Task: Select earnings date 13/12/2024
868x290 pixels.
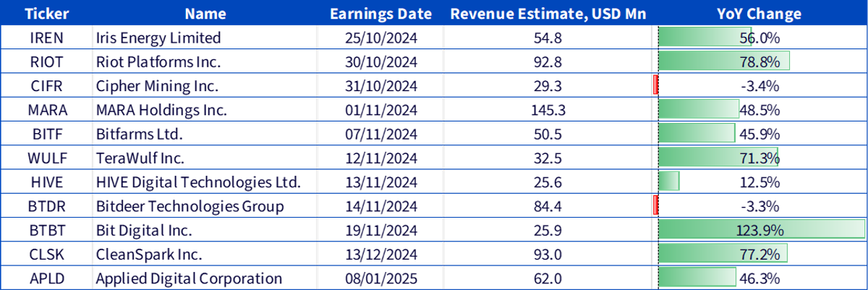Action: click(x=380, y=254)
